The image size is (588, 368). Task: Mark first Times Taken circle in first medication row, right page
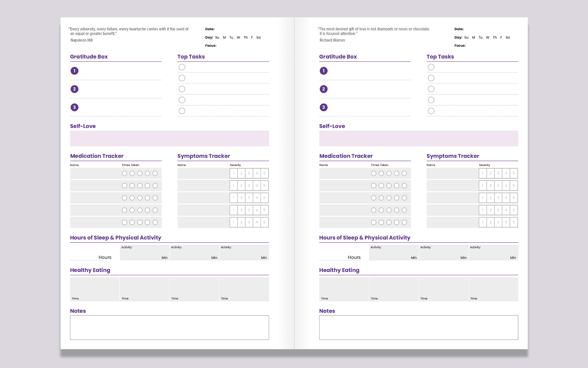(x=373, y=174)
